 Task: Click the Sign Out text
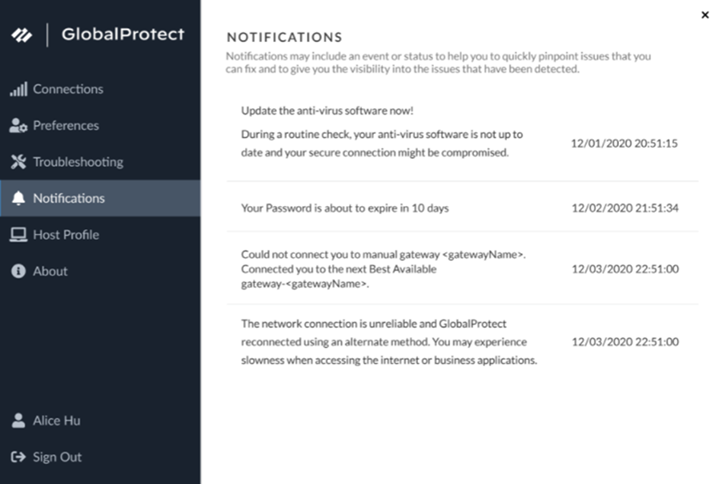(x=57, y=457)
